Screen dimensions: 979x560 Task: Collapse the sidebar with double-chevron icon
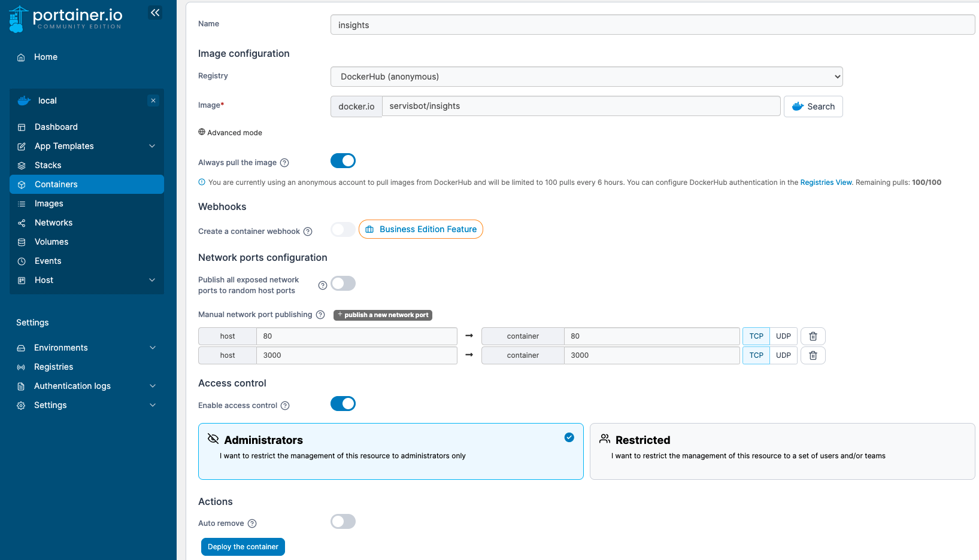pos(155,13)
